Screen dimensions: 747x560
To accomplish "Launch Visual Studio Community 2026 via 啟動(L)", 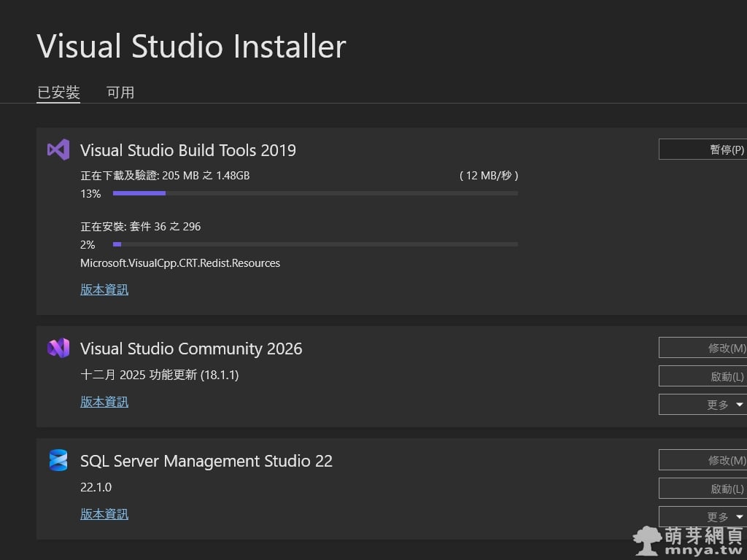I will pyautogui.click(x=703, y=376).
